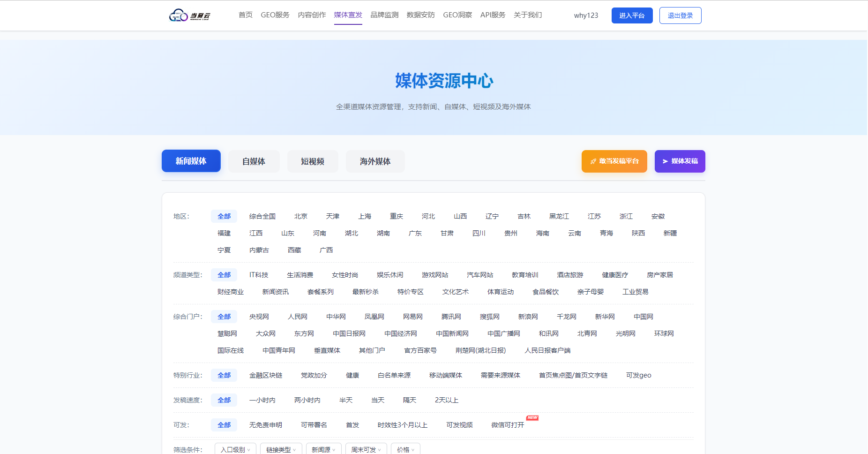Switch to 短视频 tab
The image size is (868, 454).
(x=313, y=161)
